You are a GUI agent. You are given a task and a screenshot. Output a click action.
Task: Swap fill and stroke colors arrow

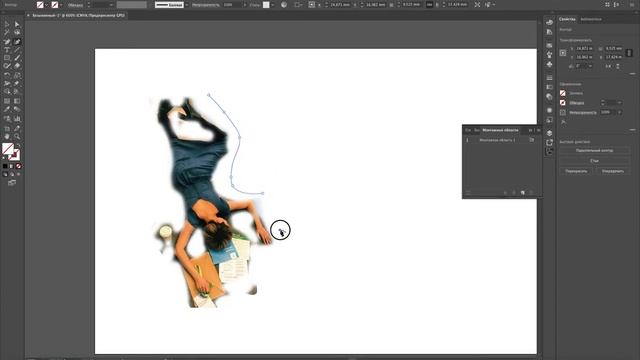tap(18, 145)
